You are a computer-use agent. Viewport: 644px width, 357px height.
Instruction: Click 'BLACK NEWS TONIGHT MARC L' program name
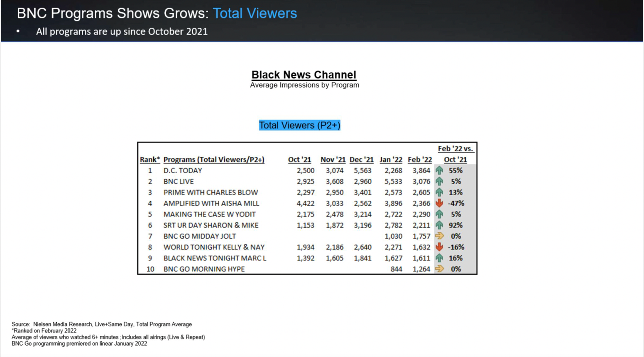click(215, 258)
